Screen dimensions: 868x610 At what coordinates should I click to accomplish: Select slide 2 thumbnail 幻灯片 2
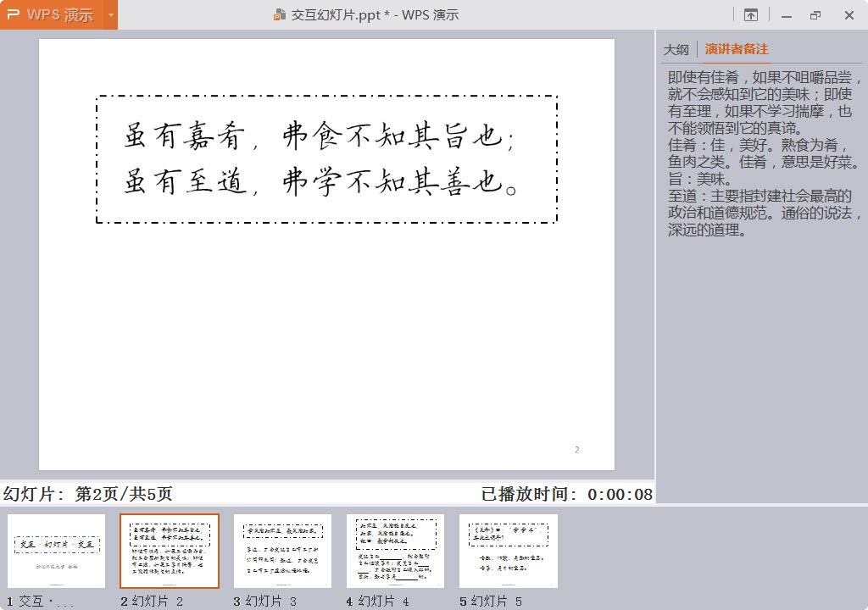(170, 551)
